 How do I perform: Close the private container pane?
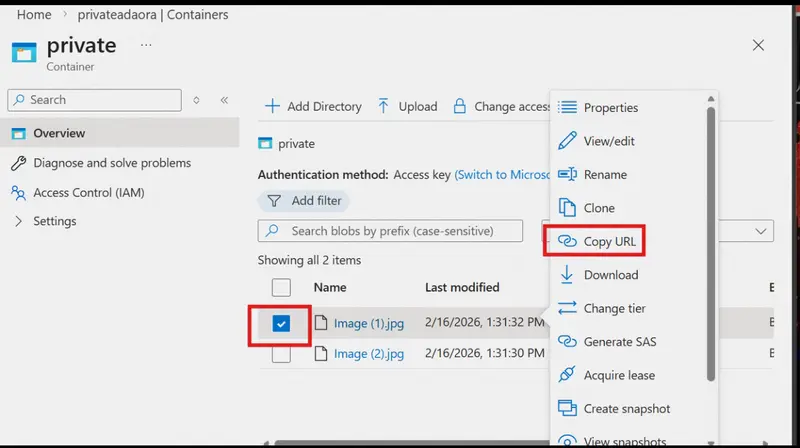point(758,45)
